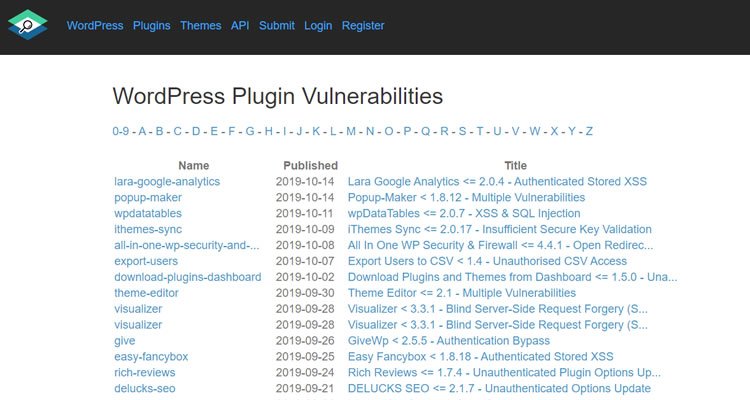The width and height of the screenshot is (750, 400).
Task: Open the lara-google-analytics plugin name link
Action: tap(167, 182)
